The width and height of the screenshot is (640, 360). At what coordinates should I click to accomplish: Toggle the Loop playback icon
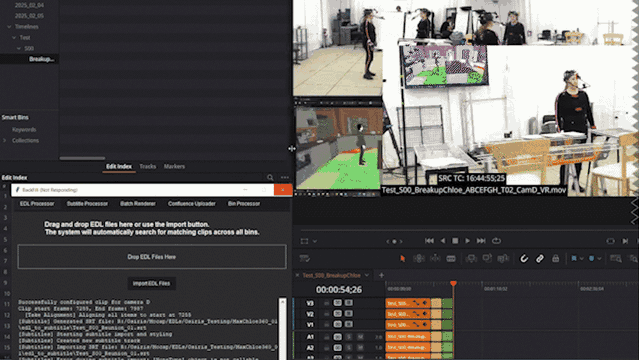coord(496,241)
